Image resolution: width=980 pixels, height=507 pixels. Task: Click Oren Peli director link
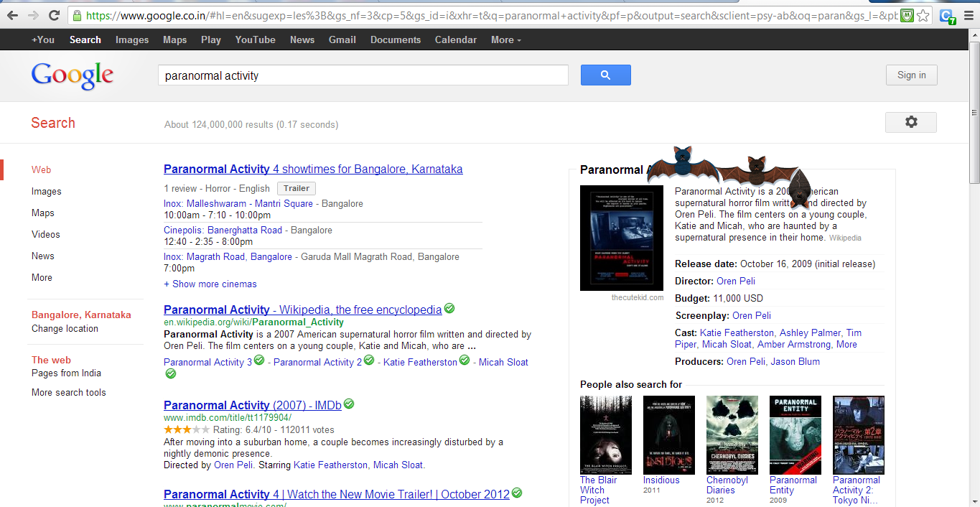(736, 281)
